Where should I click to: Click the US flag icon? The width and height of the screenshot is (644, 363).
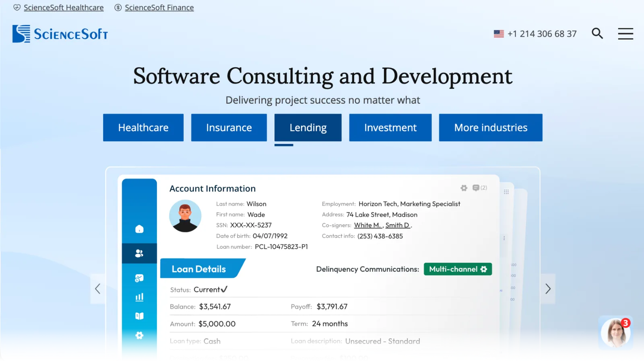point(499,34)
